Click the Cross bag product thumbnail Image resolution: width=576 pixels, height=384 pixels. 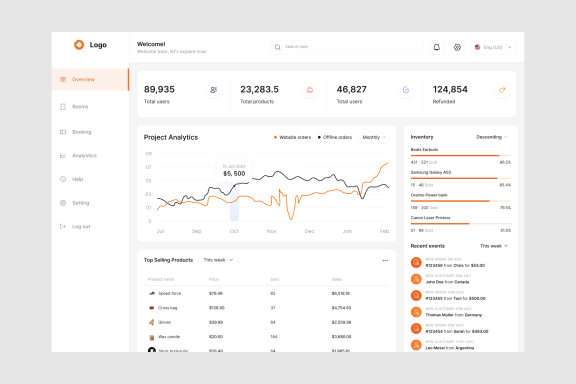click(152, 308)
